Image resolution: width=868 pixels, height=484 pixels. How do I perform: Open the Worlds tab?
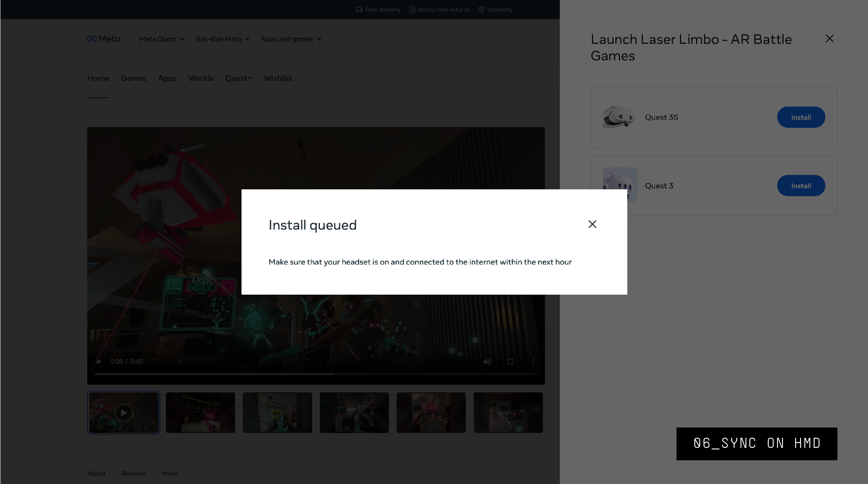point(201,78)
